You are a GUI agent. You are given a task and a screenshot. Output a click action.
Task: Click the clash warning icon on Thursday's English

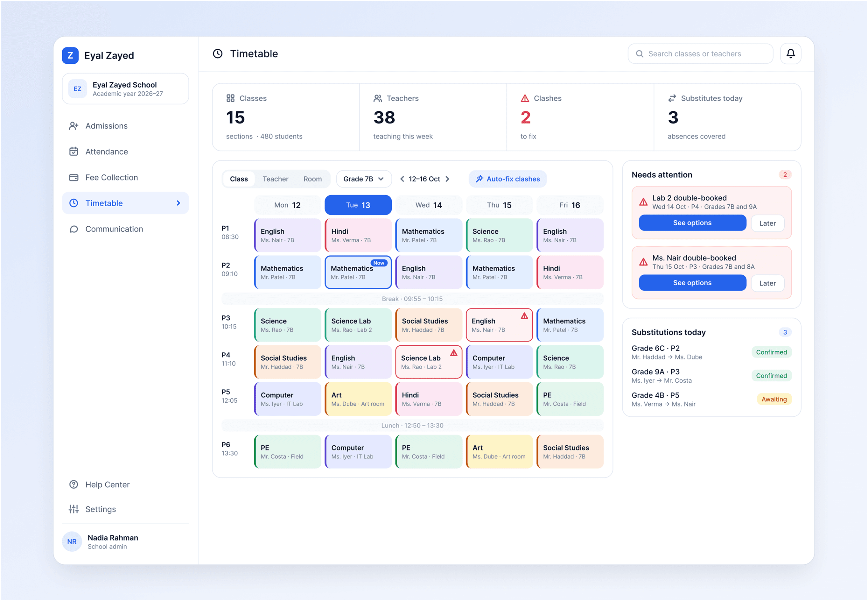[x=524, y=316]
